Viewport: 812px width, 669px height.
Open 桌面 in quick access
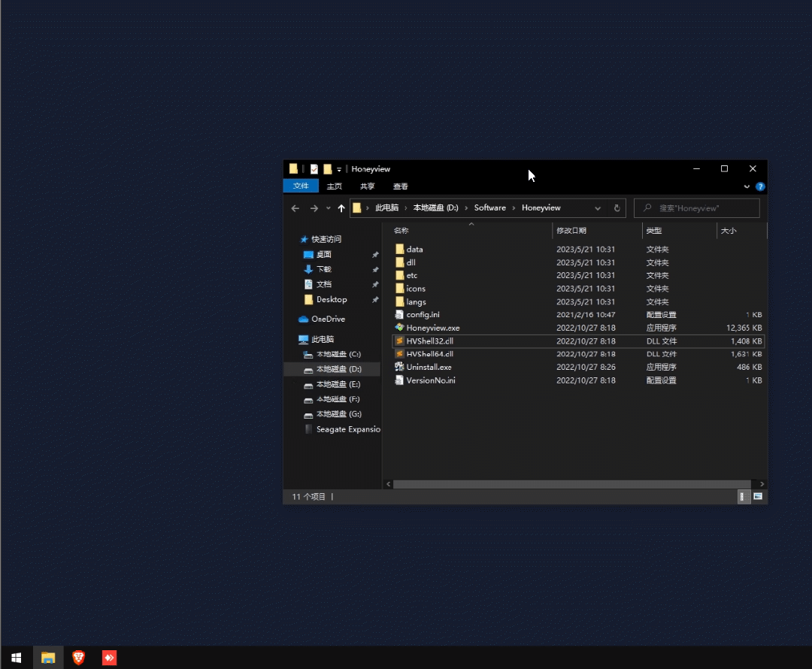(324, 254)
